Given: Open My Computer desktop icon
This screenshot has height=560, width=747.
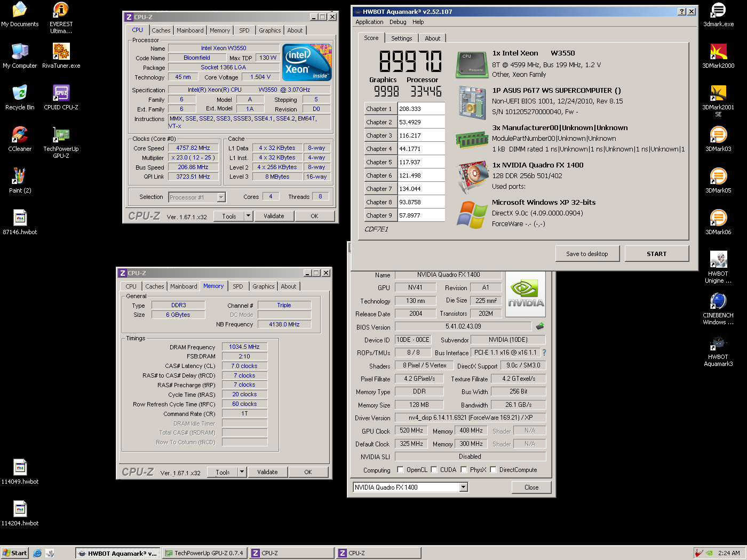Looking at the screenshot, I should [20, 55].
